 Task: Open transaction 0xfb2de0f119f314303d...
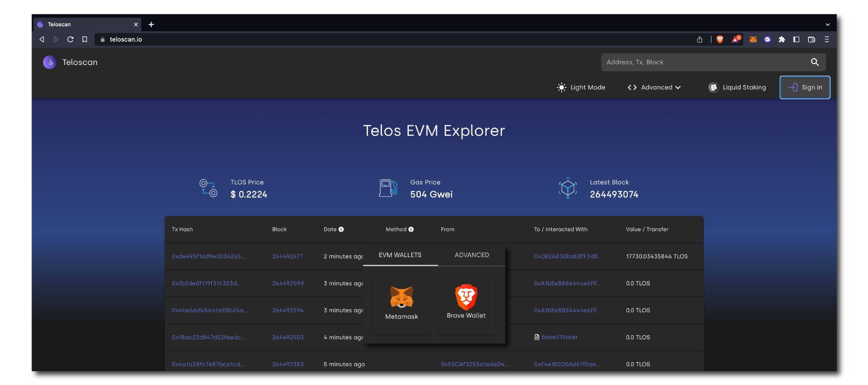tap(206, 283)
